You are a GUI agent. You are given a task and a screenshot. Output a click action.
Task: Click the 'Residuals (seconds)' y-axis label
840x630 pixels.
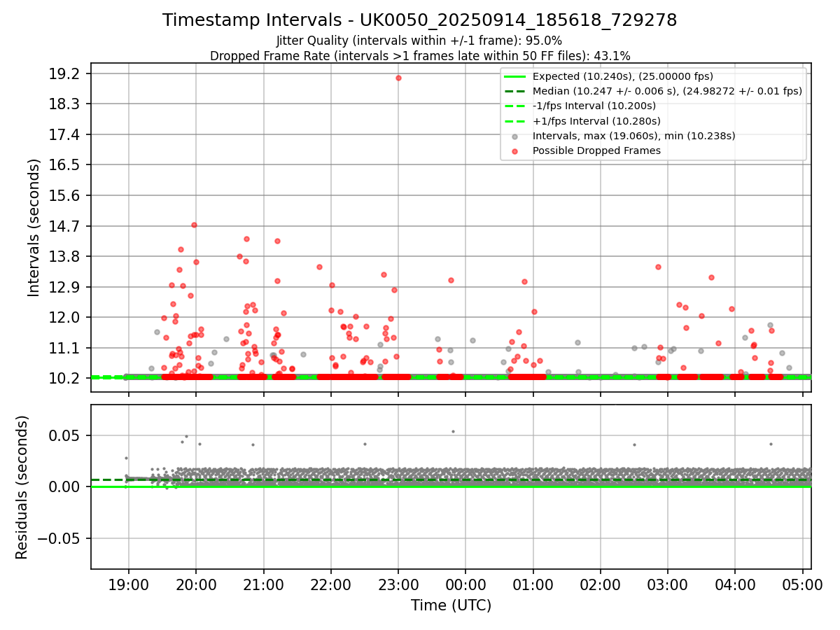point(22,487)
